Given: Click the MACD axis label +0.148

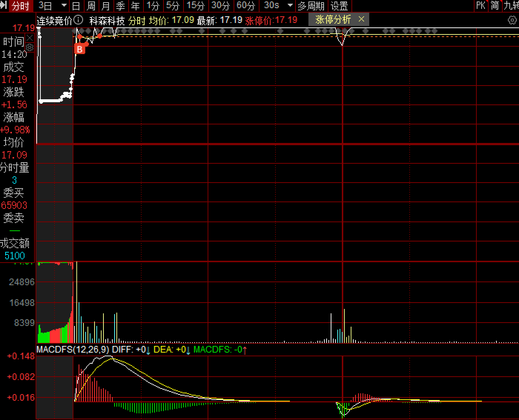Looking at the screenshot, I should 21,356.
